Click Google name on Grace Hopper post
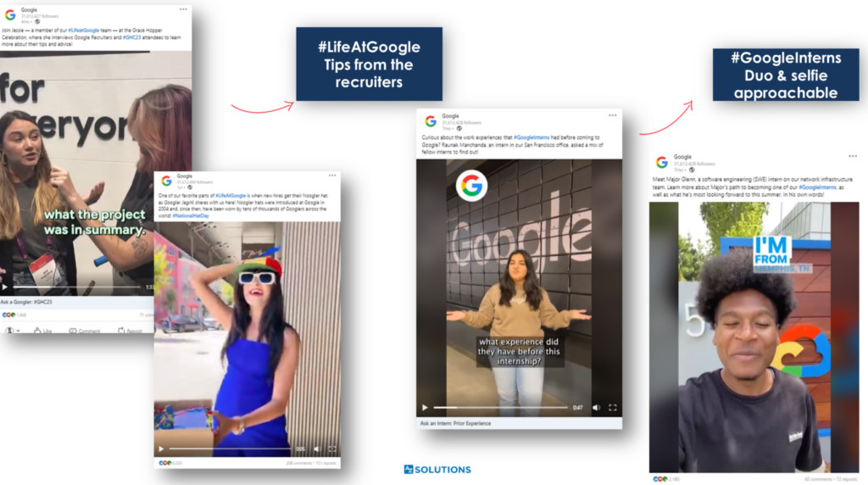868x485 pixels. 29,10
